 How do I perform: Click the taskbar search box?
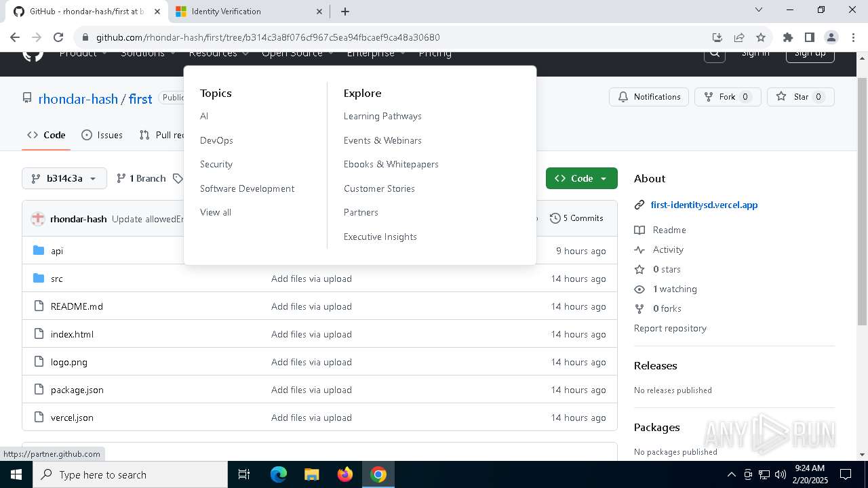click(x=130, y=474)
